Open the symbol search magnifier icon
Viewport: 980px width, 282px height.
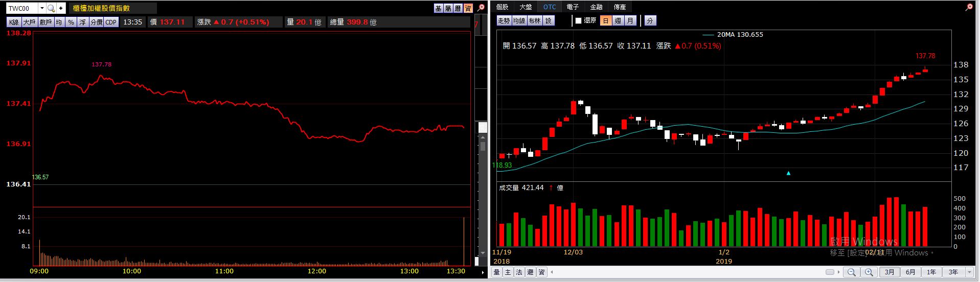[51, 8]
